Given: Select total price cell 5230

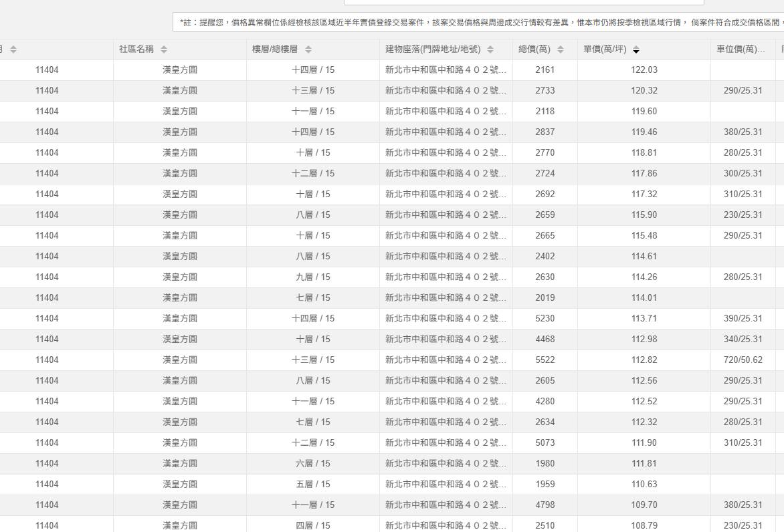Looking at the screenshot, I should click(x=545, y=319).
